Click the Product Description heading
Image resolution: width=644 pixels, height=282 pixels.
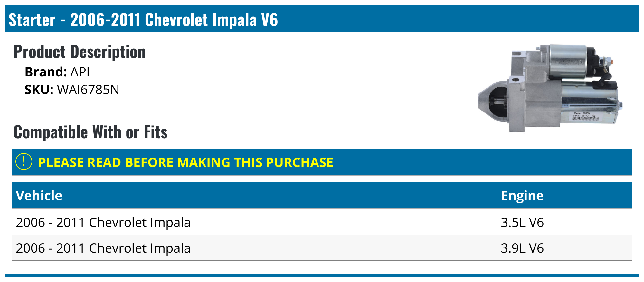pos(80,52)
